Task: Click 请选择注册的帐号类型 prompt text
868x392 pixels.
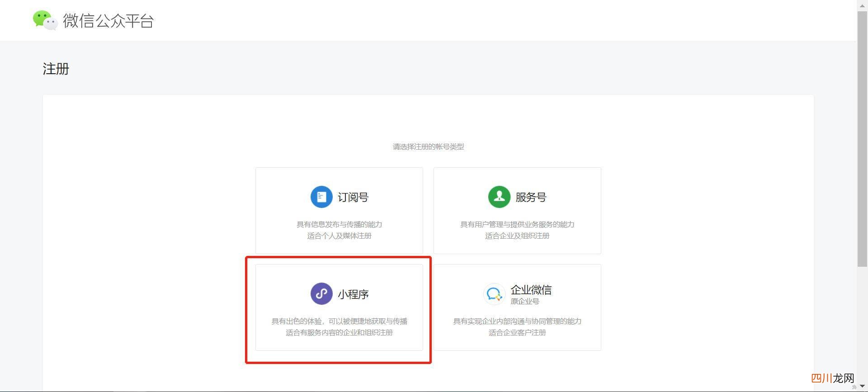Action: [428, 146]
